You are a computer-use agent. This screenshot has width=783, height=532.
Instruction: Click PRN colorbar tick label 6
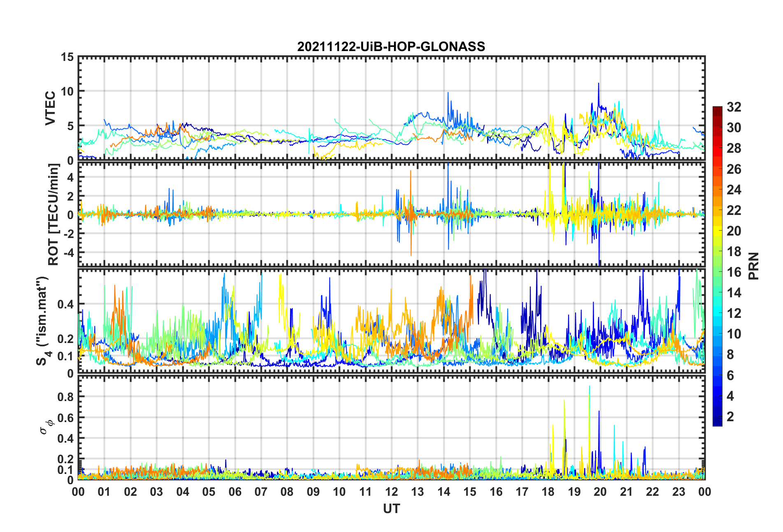pos(730,375)
